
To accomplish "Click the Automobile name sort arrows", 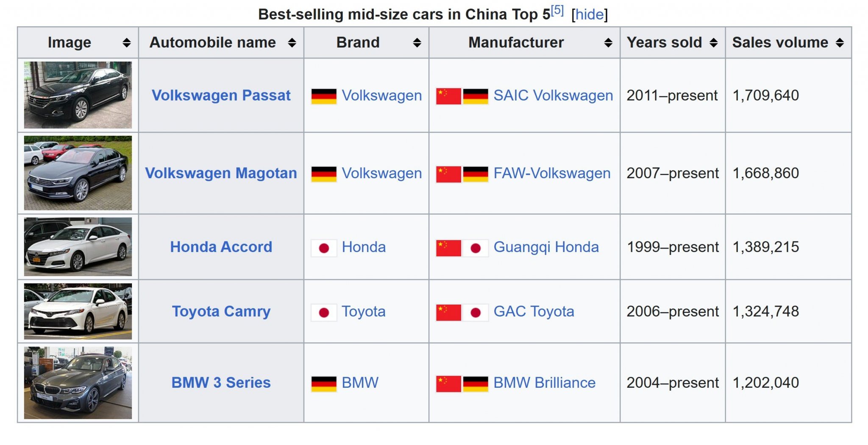I will coord(293,42).
